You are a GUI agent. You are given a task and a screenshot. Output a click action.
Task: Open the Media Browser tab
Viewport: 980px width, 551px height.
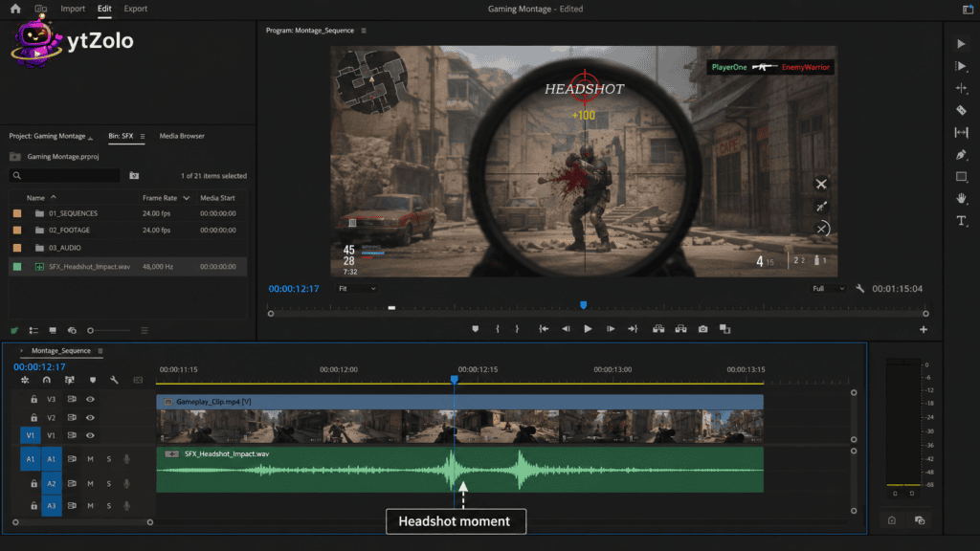pos(182,136)
